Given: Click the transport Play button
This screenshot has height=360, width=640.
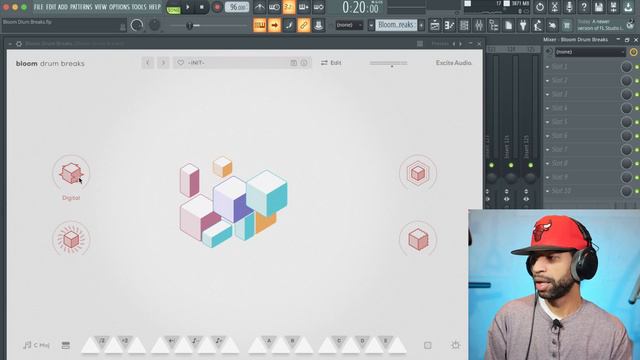Looking at the screenshot, I should 188,7.
